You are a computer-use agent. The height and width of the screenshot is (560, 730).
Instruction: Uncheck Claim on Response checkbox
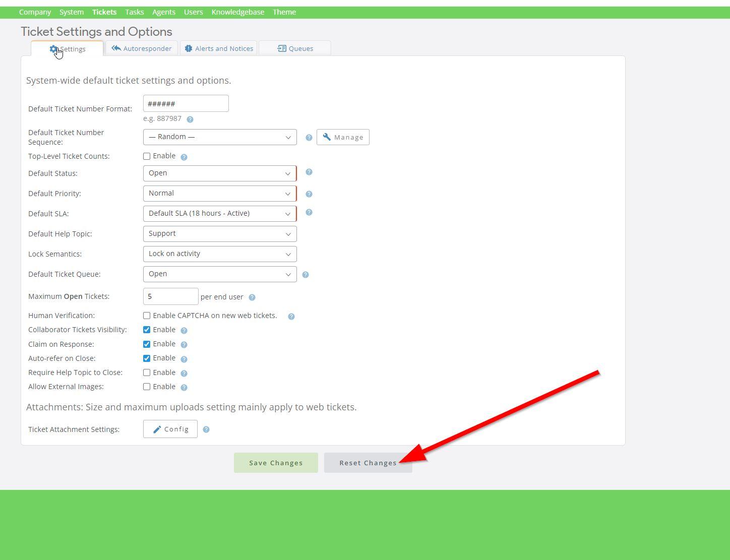tap(147, 344)
